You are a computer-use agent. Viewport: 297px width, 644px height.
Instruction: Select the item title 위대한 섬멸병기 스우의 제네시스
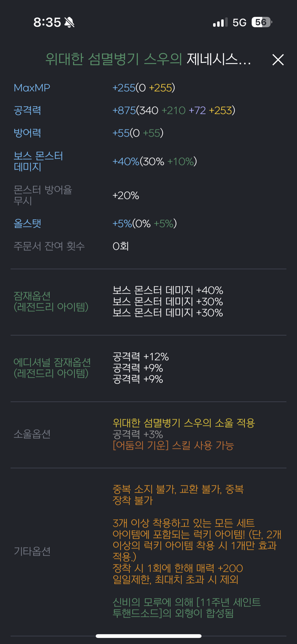tap(148, 59)
